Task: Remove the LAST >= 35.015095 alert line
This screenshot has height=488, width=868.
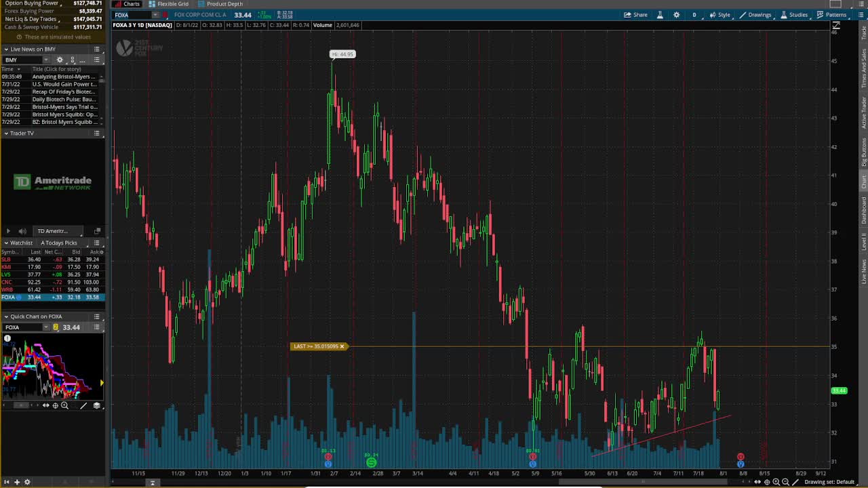Action: pos(342,346)
